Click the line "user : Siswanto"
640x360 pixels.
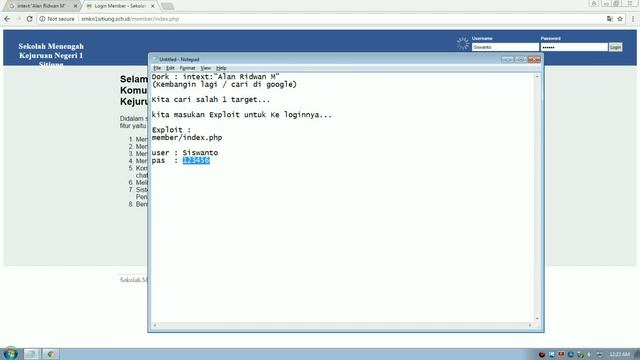pyautogui.click(x=185, y=153)
